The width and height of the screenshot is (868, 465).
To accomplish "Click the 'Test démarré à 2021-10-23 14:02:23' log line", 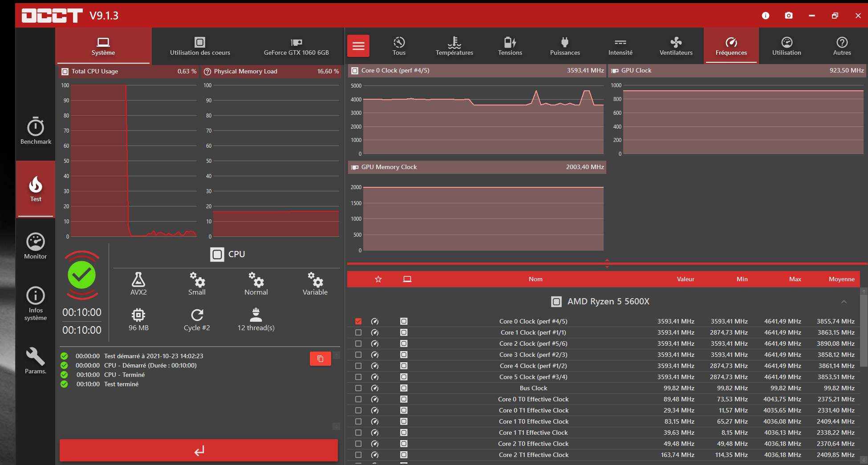I will click(154, 356).
